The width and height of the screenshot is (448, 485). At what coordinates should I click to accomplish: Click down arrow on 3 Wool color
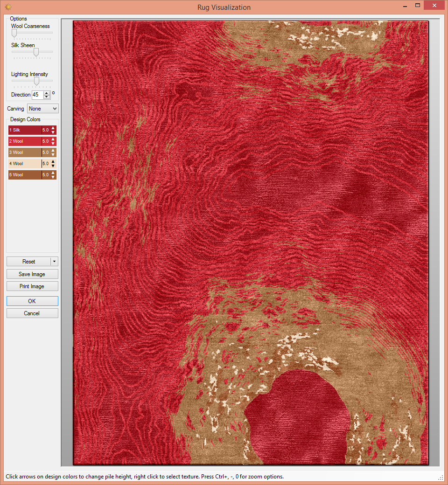pyautogui.click(x=53, y=155)
